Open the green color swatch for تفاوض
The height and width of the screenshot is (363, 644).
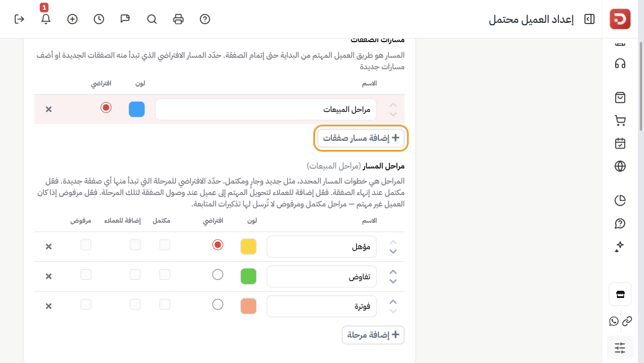(x=248, y=276)
